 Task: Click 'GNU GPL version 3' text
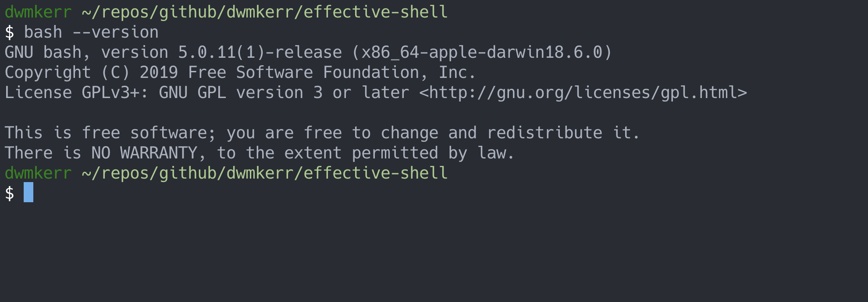pos(241,93)
